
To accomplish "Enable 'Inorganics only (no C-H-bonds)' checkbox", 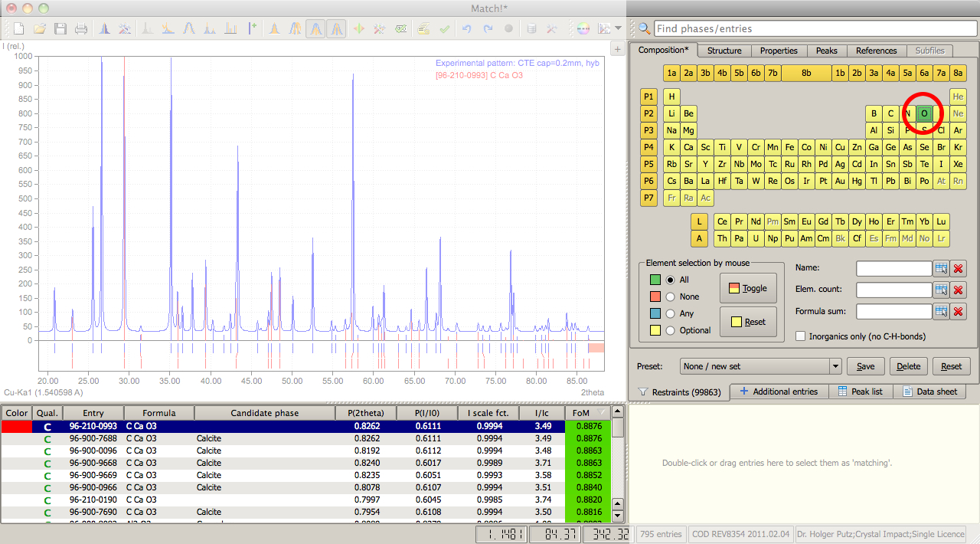I will (801, 336).
